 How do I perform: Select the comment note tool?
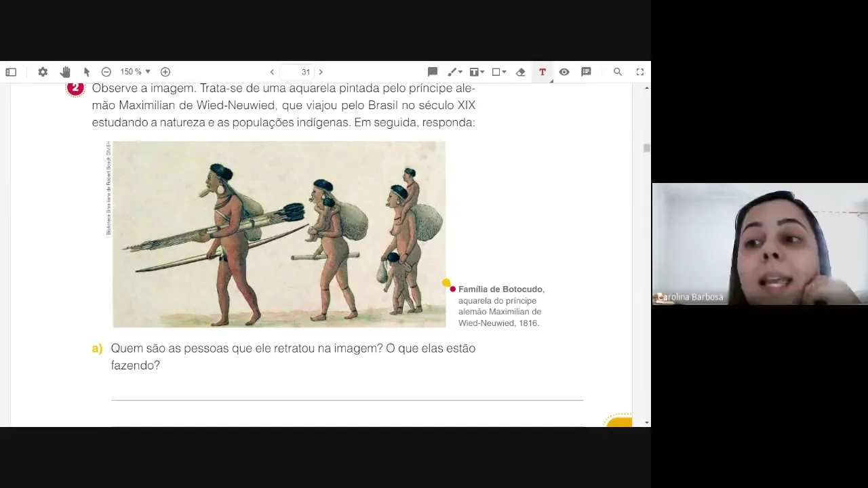pos(433,72)
